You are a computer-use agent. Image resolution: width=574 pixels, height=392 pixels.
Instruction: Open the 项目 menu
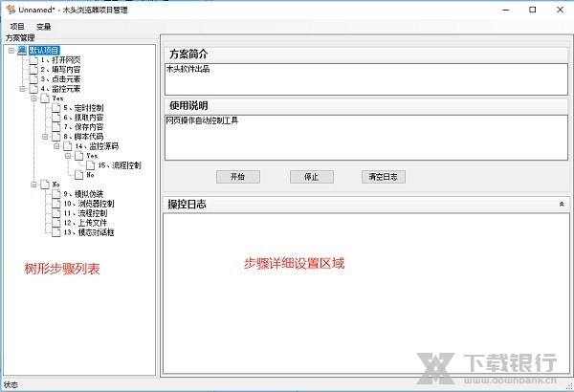pos(17,26)
